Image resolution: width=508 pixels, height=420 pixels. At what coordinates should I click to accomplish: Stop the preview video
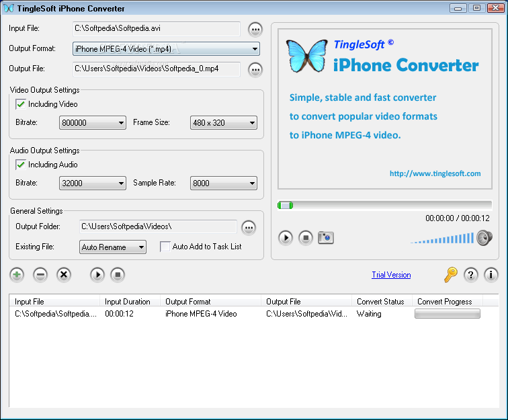pyautogui.click(x=306, y=238)
